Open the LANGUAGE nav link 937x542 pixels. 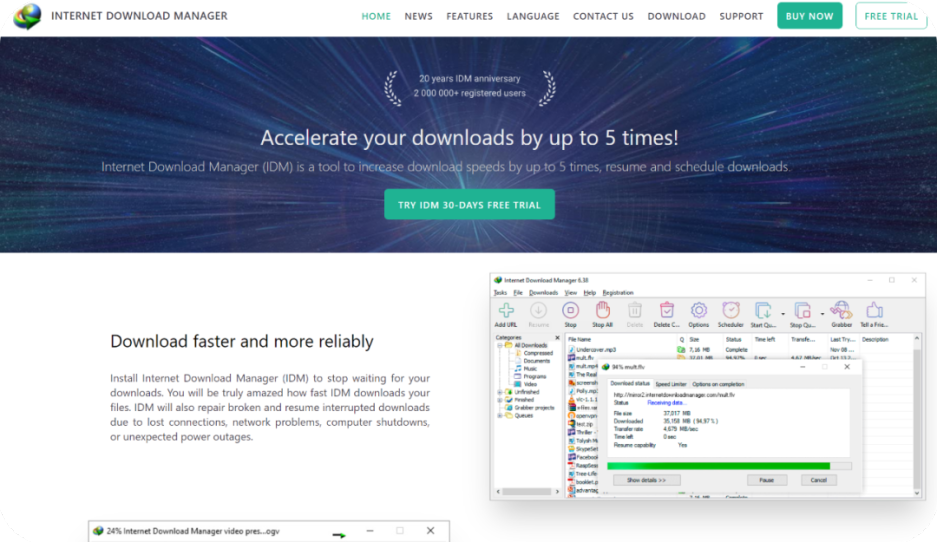533,16
